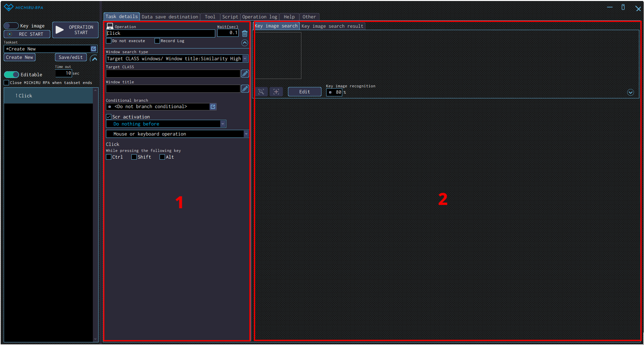
Task: Enable the Do not execute checkbox
Action: [x=109, y=41]
